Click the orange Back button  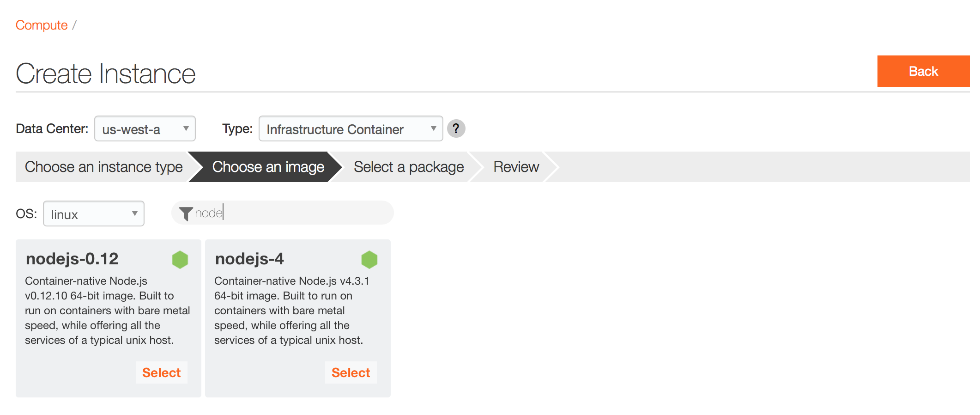(x=923, y=71)
